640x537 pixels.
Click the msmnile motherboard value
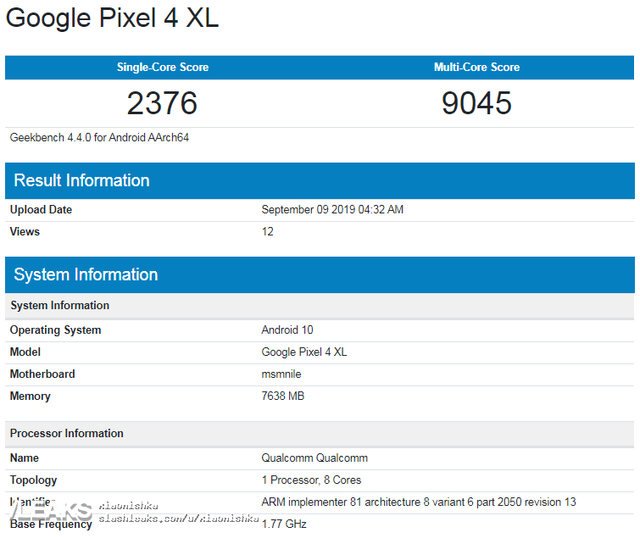pyautogui.click(x=281, y=374)
